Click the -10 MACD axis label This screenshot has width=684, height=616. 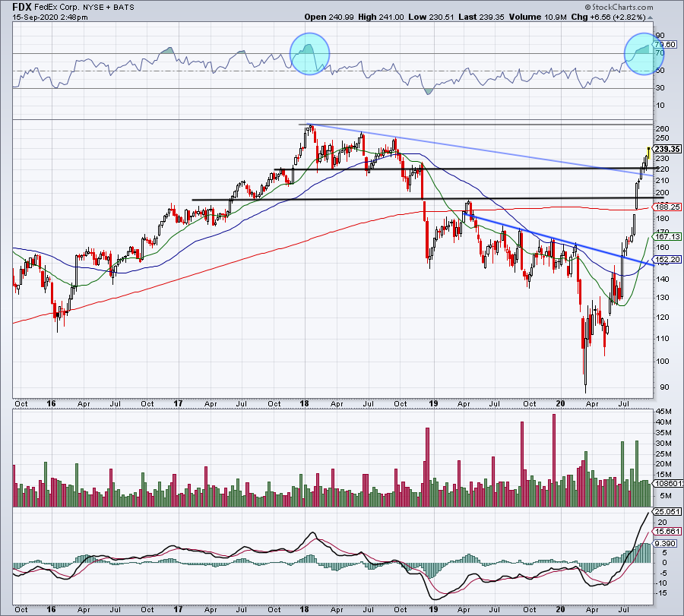[661, 583]
